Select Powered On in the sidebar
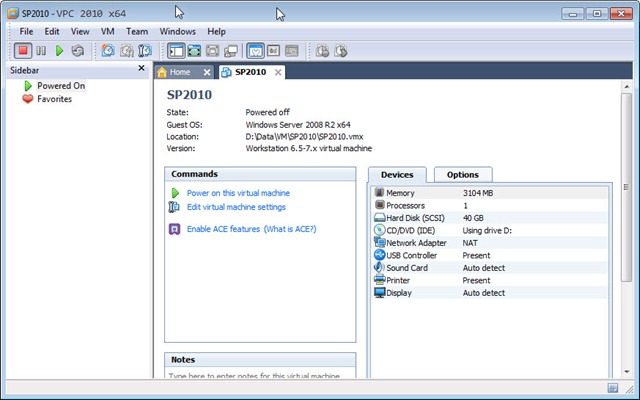 pyautogui.click(x=60, y=86)
